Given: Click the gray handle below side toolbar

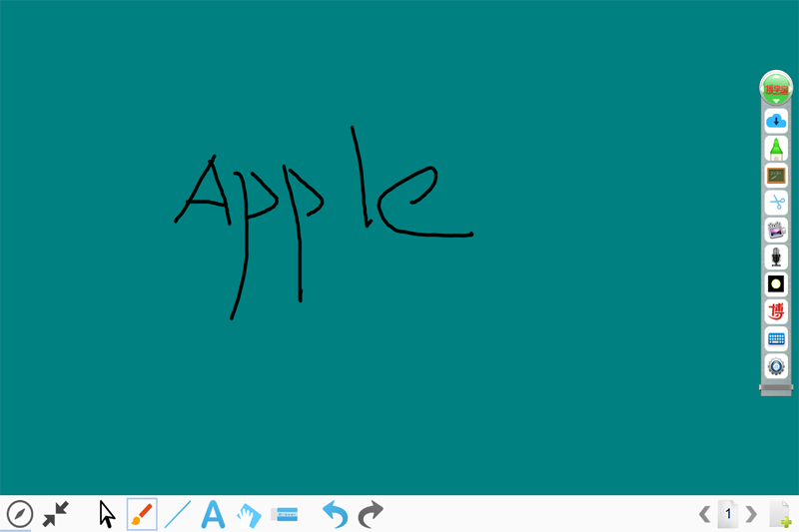Looking at the screenshot, I should 776,390.
